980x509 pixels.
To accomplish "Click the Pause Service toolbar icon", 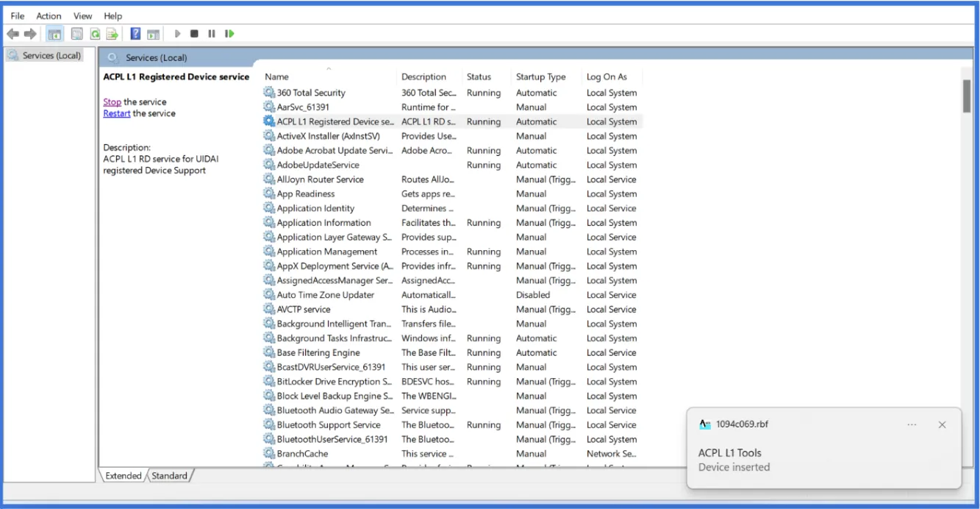I will (212, 34).
